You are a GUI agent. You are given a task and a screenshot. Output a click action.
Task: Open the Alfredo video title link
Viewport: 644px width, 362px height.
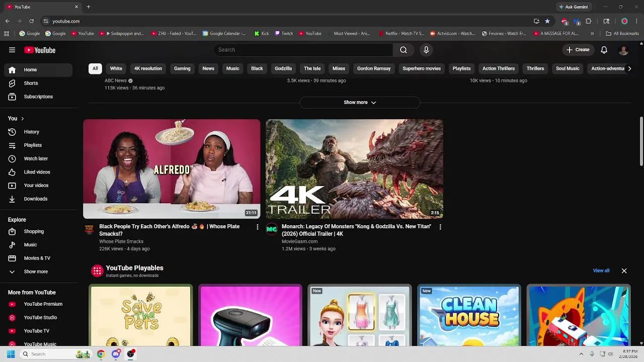[169, 230]
